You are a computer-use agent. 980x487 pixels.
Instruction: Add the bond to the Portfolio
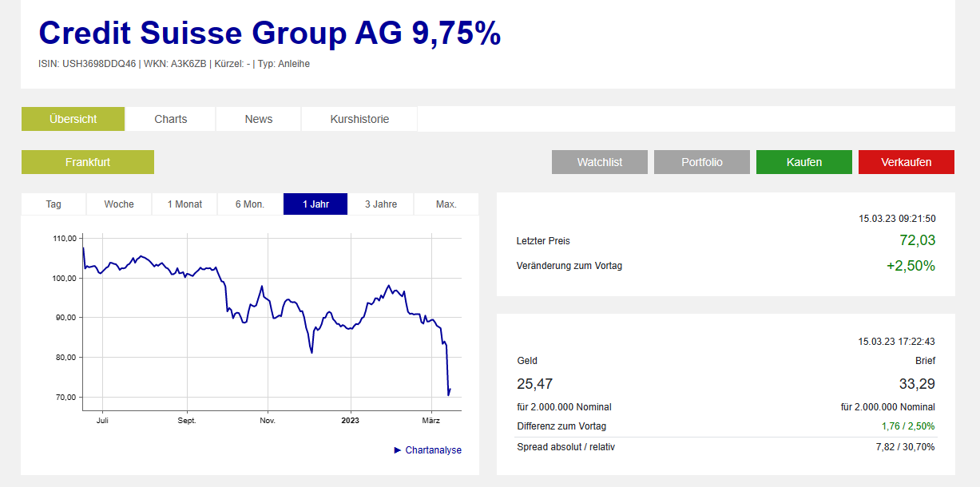(701, 162)
